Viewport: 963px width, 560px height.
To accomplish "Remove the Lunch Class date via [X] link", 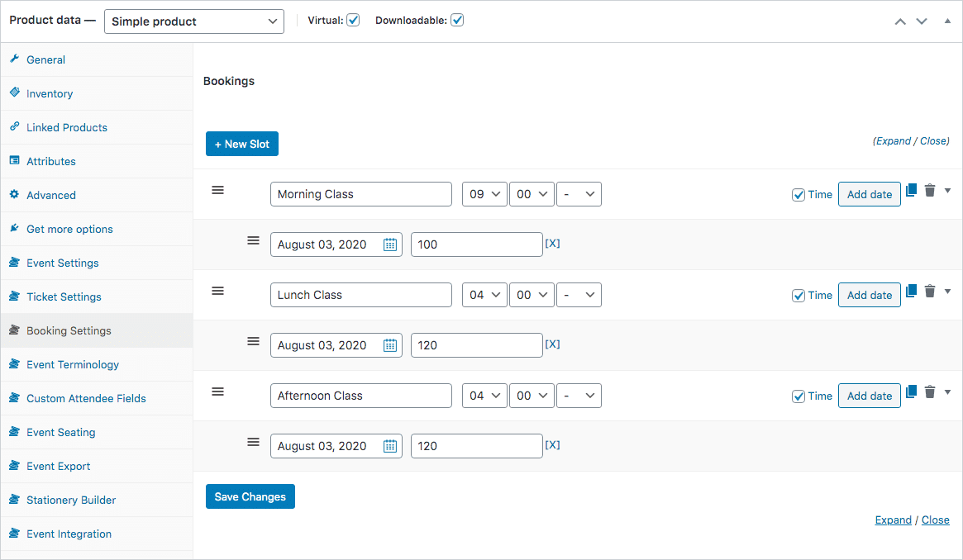I will pyautogui.click(x=552, y=344).
